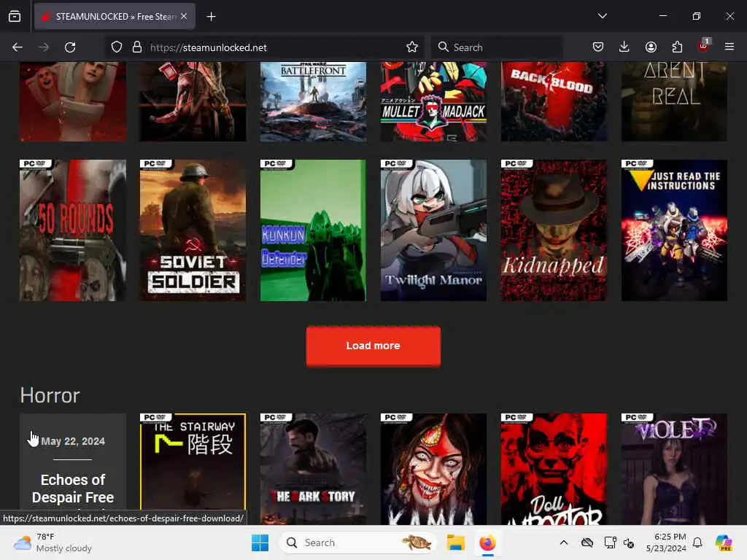The width and height of the screenshot is (747, 560).
Task: Open File Explorer from the taskbar
Action: [455, 542]
